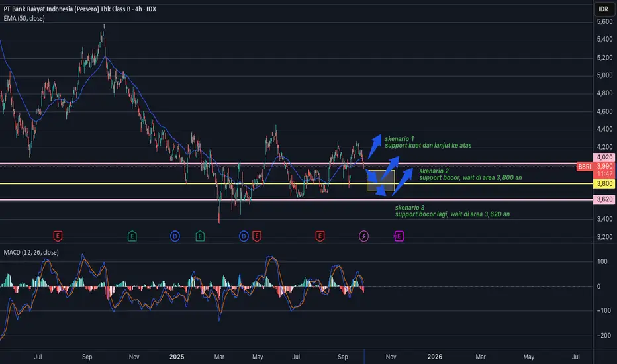Select the MACD (12, 26, close) indicator legend

(x=31, y=252)
